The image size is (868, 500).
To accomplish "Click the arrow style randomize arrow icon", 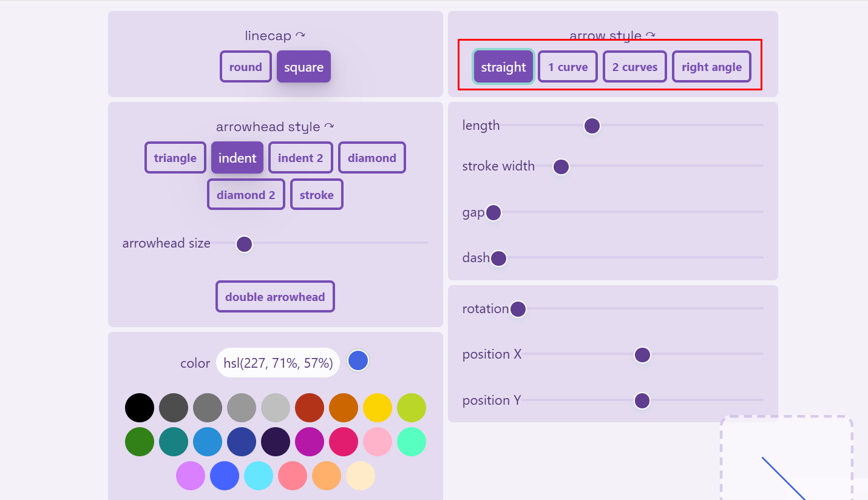I will (651, 36).
